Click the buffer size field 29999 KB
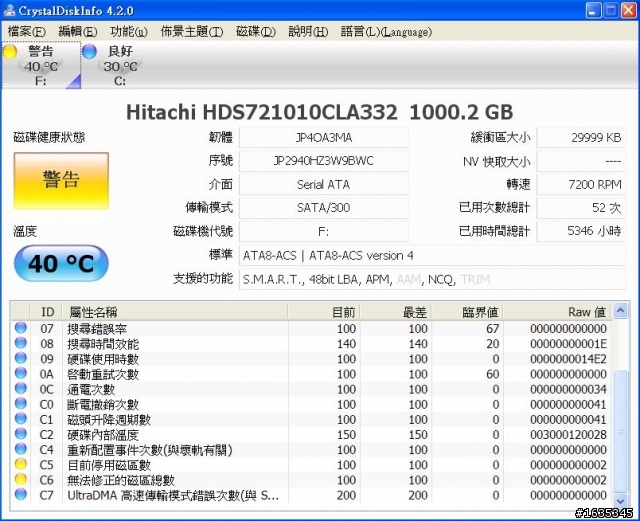 coord(581,138)
